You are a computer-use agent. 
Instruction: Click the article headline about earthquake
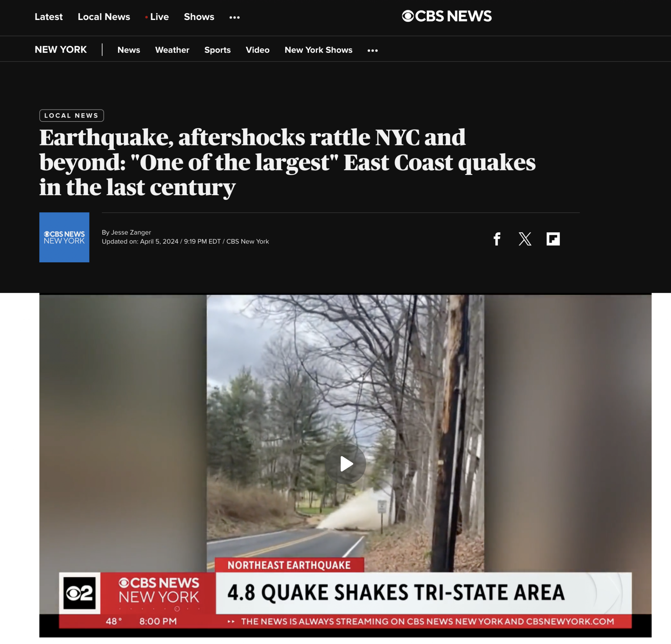coord(287,162)
